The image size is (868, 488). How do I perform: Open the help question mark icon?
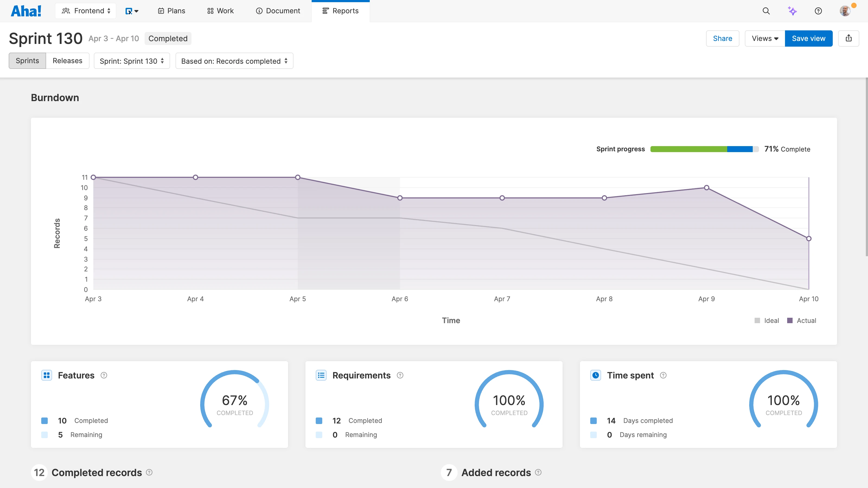click(818, 11)
